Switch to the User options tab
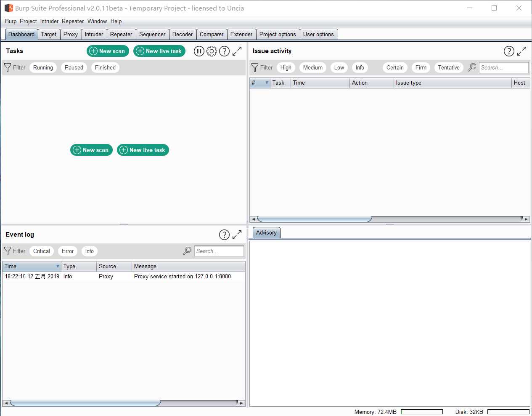The image size is (532, 416). [x=318, y=35]
